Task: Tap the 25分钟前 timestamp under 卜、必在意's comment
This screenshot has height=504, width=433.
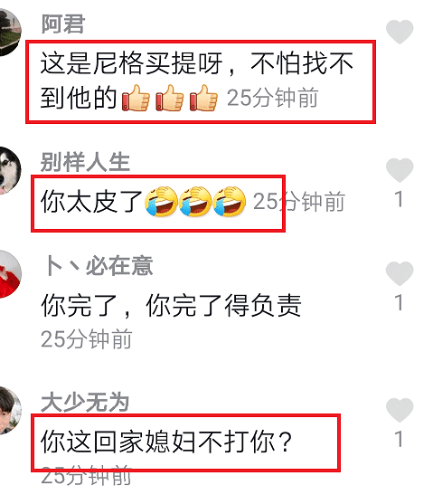Action: coord(87,339)
